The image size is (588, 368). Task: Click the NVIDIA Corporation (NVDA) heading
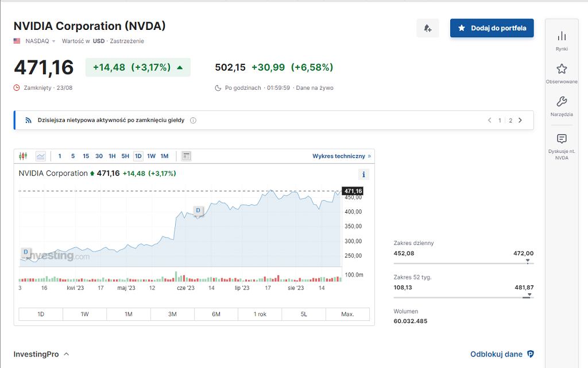89,26
